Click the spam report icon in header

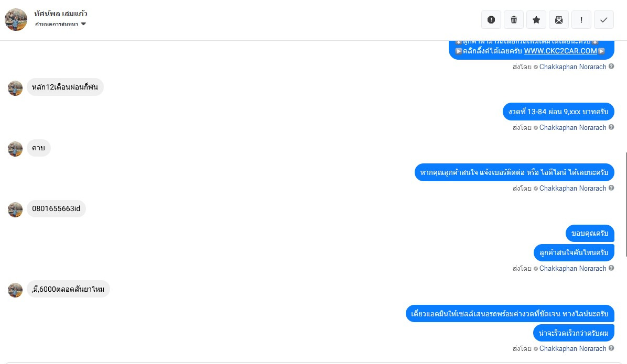pyautogui.click(x=491, y=19)
